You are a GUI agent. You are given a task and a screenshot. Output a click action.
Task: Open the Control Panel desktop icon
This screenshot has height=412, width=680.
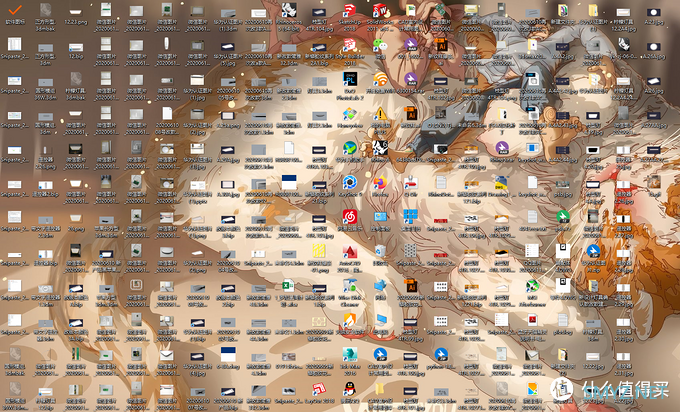[380, 217]
